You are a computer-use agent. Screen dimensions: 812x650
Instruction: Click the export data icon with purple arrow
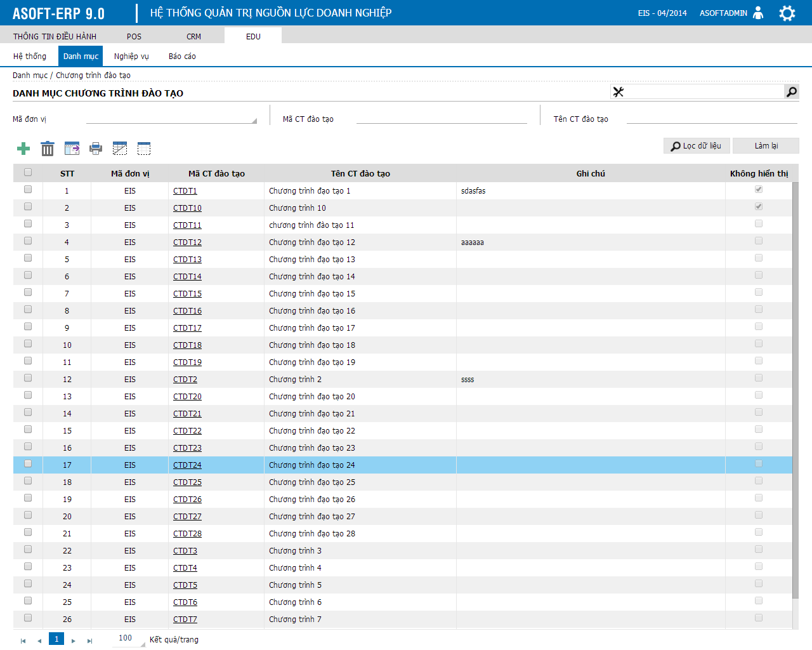pyautogui.click(x=72, y=149)
